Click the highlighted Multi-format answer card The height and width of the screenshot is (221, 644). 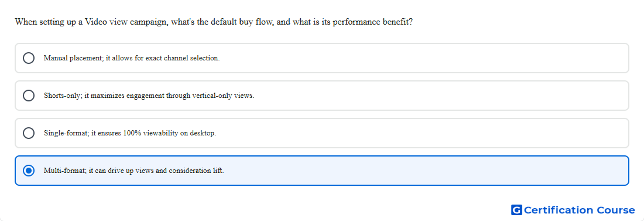pos(321,171)
